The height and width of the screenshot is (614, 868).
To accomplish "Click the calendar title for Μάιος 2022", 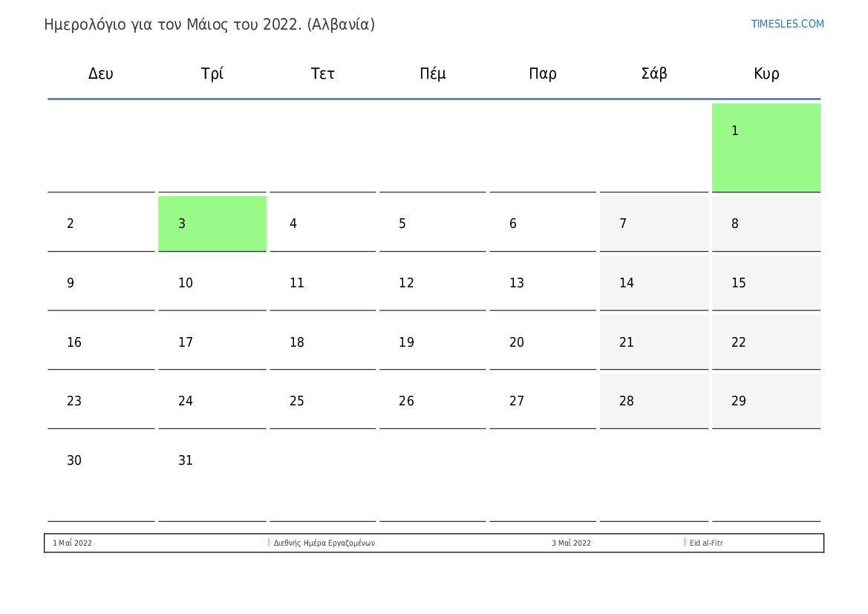I will click(x=209, y=25).
